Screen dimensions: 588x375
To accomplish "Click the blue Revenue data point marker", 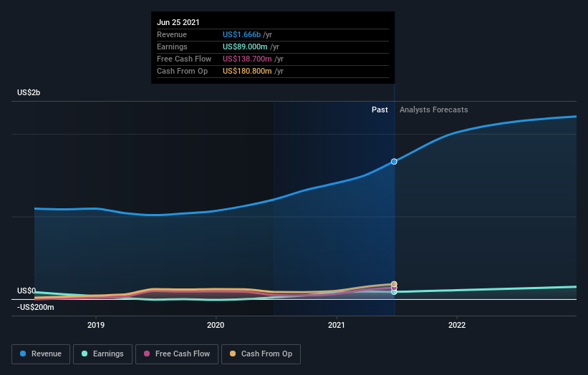I will 394,162.
